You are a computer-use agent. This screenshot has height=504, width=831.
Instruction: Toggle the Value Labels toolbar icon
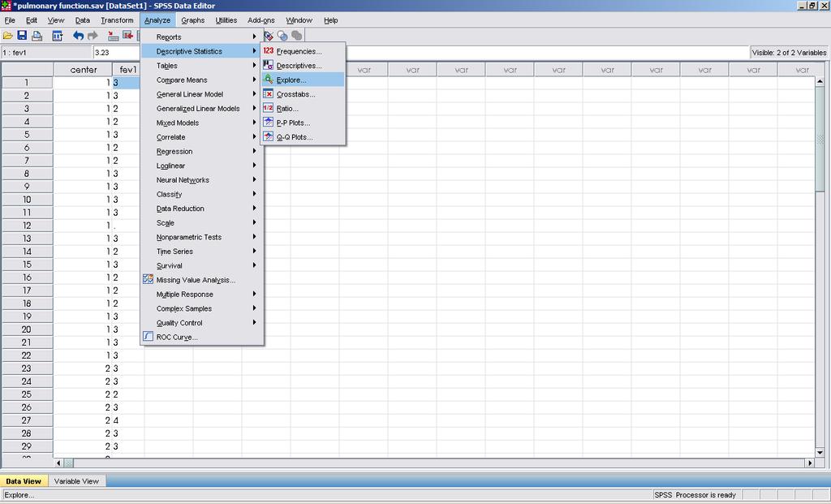pyautogui.click(x=269, y=36)
